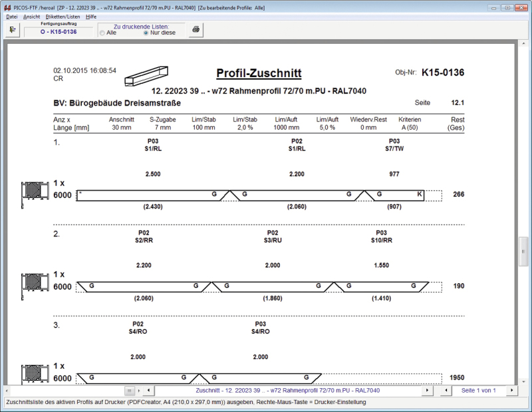Screen dimensions: 532x412
Task: Click the Fertigungsauftrag field O - K15-0136
Action: click(x=58, y=31)
